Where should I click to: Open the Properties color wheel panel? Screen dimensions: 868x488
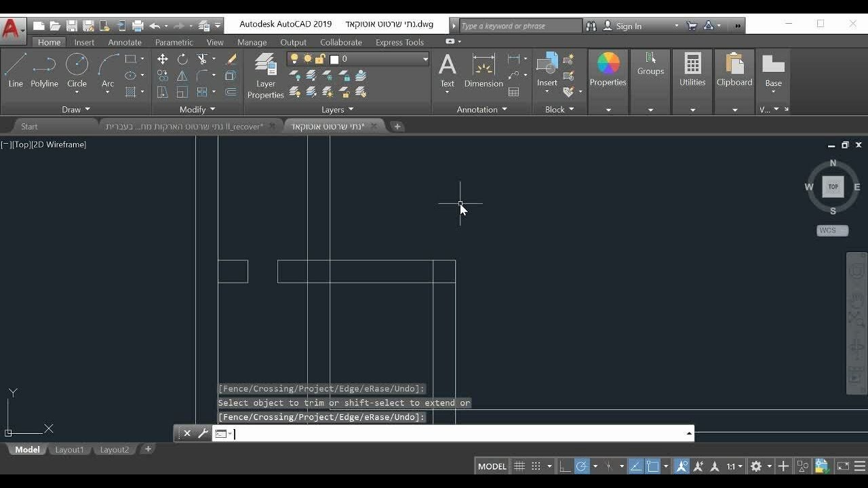point(608,70)
